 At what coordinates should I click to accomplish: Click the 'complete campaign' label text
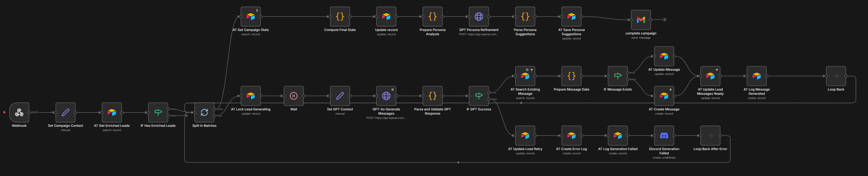[641, 33]
